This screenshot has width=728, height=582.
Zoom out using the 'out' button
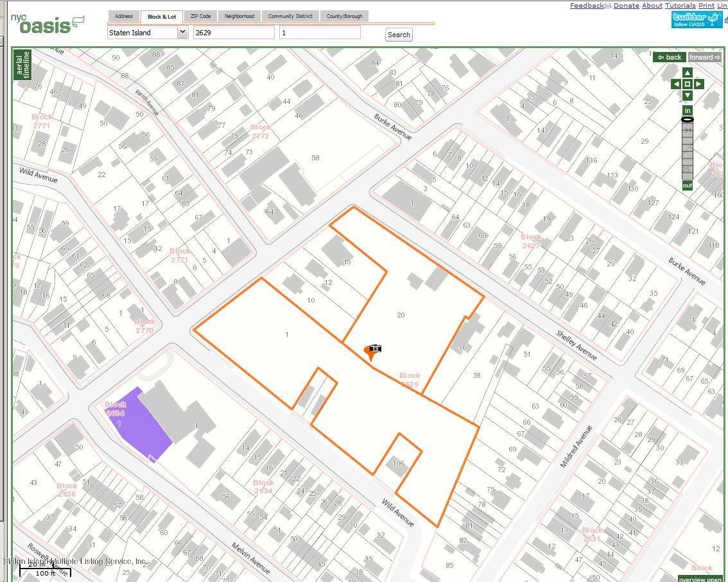[x=687, y=185]
